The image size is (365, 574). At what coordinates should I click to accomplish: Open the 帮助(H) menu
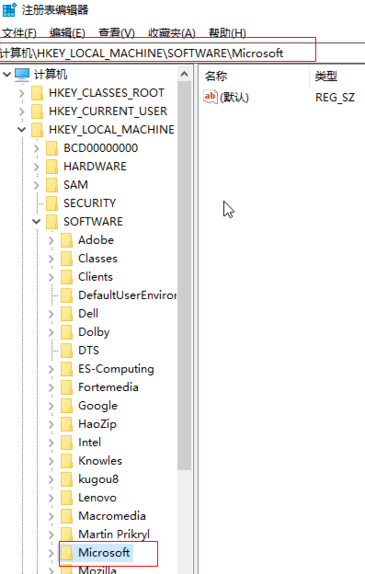click(227, 33)
